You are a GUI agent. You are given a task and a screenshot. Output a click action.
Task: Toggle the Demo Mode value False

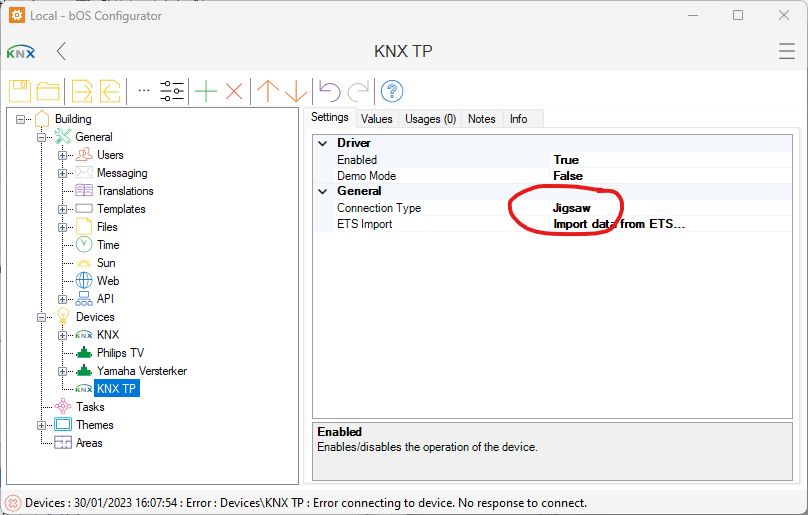pos(568,176)
